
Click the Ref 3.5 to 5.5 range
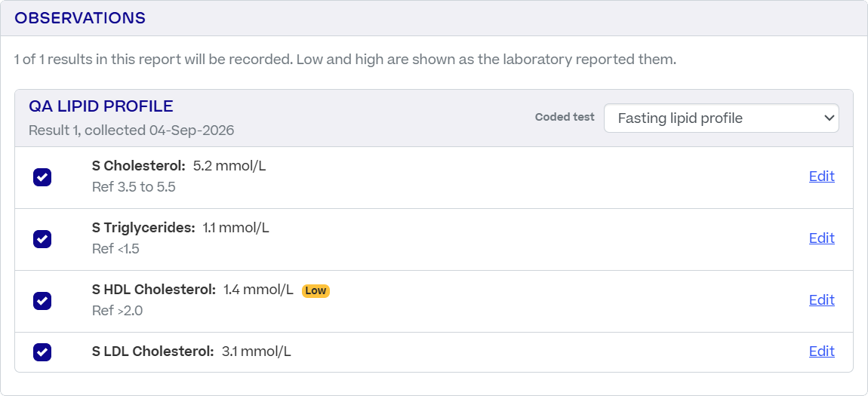134,187
